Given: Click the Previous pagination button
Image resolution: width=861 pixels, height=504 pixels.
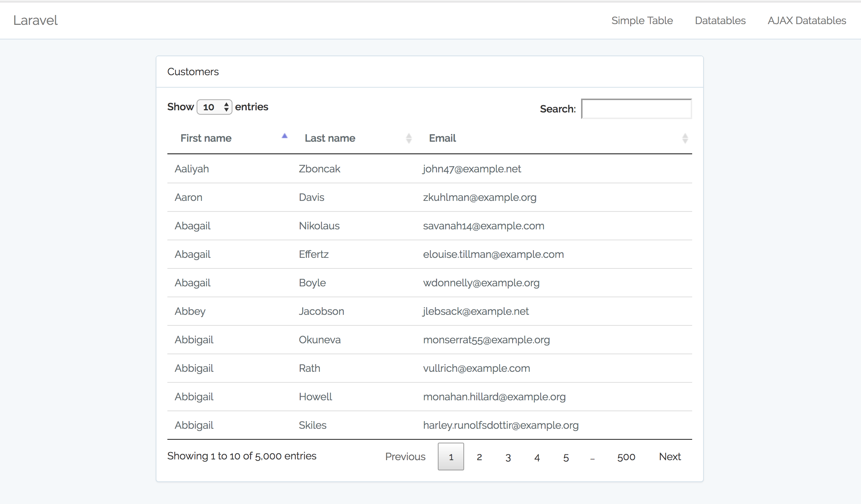Looking at the screenshot, I should 405,457.
